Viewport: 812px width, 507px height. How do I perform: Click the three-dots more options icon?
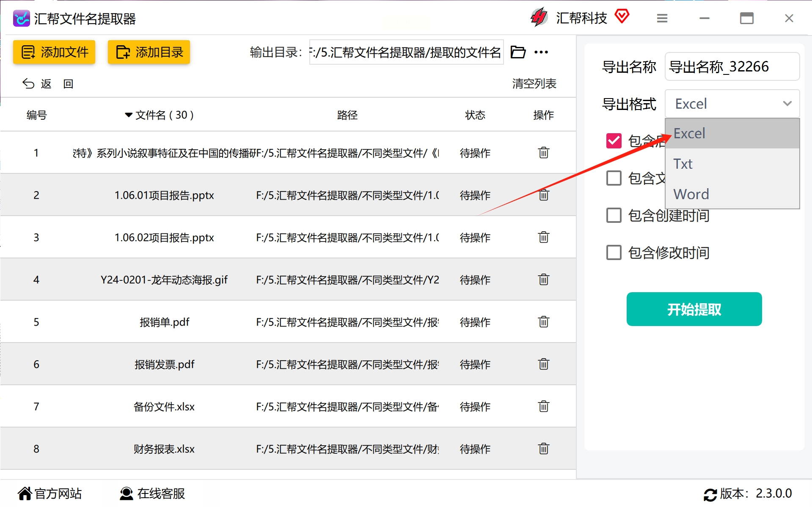tap(541, 52)
